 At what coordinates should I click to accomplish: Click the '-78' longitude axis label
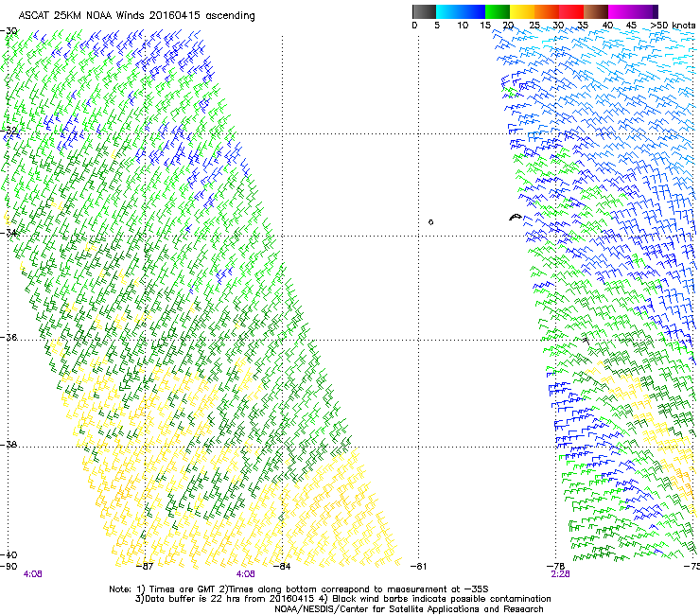coord(556,567)
